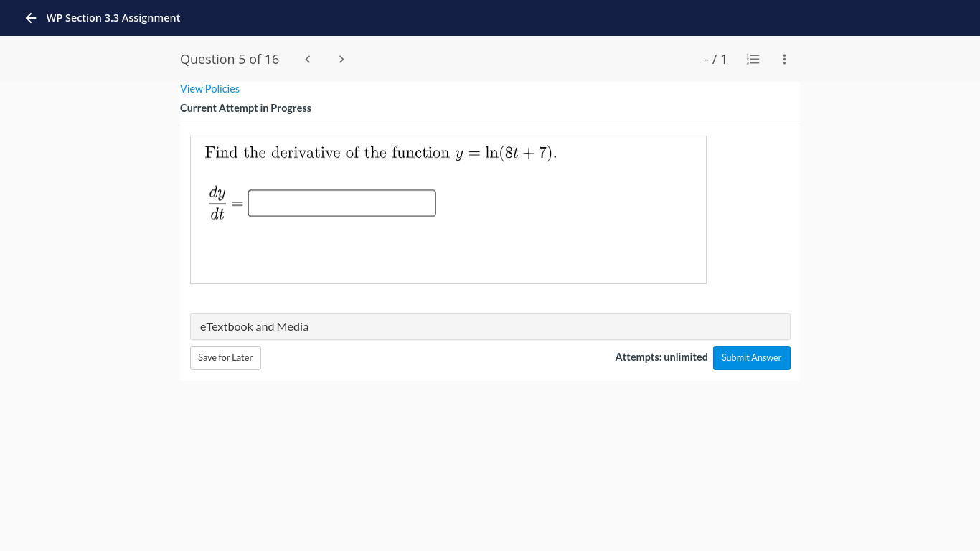
Task: Advance to the next question with the right chevron
Action: pos(341,59)
